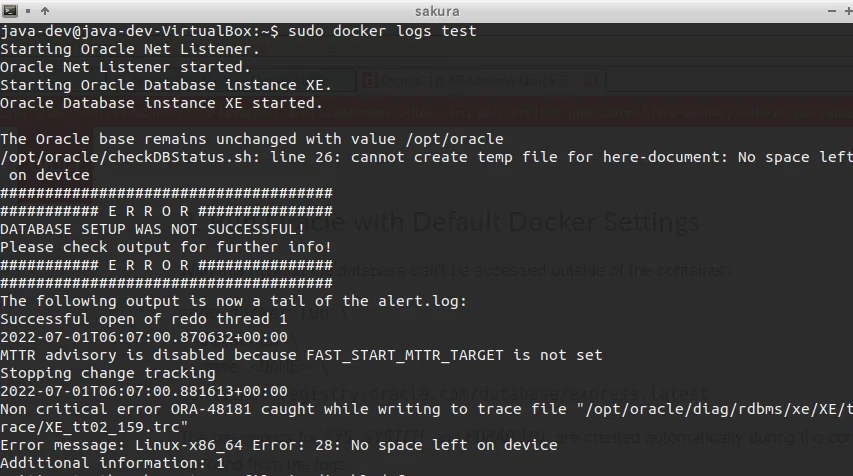Maximize the sakura window with plus icon
This screenshot has width=853, height=476.
[x=848, y=11]
